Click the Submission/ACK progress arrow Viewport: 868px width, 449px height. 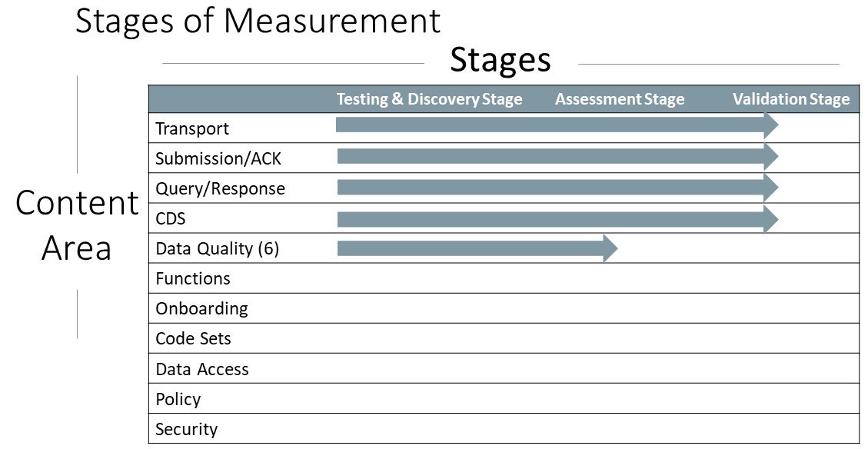[x=558, y=157]
